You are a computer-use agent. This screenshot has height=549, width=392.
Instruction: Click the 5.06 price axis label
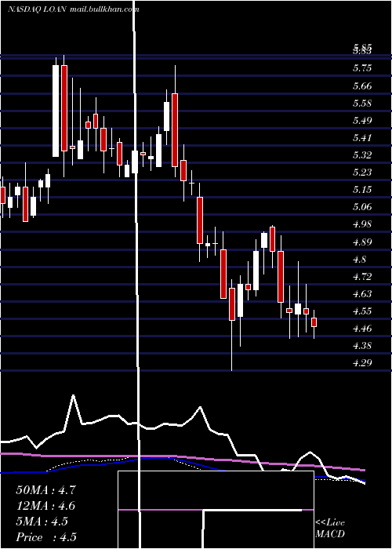(362, 207)
